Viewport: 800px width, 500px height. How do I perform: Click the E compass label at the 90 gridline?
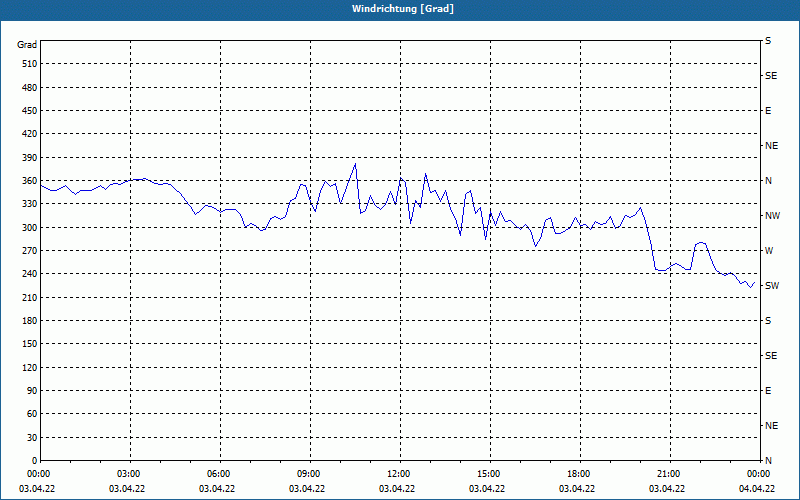[x=768, y=391]
